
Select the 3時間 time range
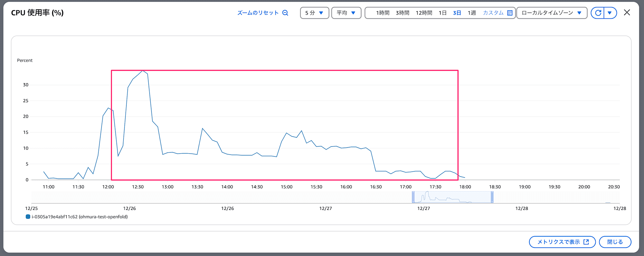pos(402,13)
